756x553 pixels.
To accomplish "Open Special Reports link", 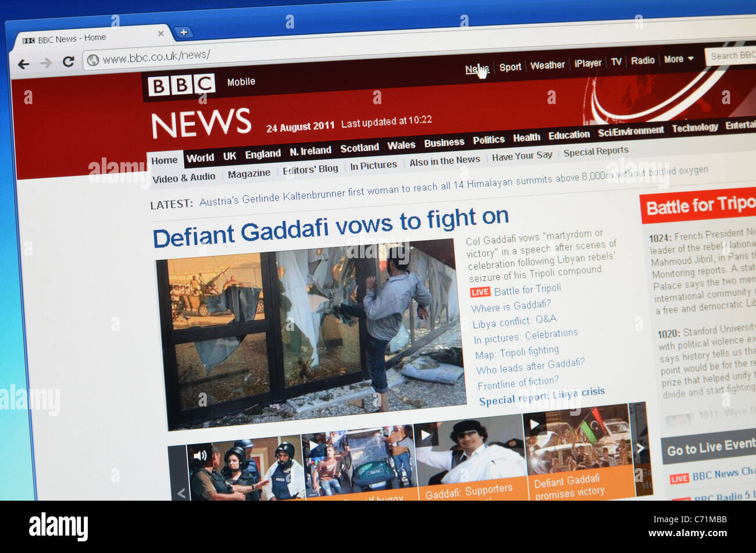I will coord(596,152).
